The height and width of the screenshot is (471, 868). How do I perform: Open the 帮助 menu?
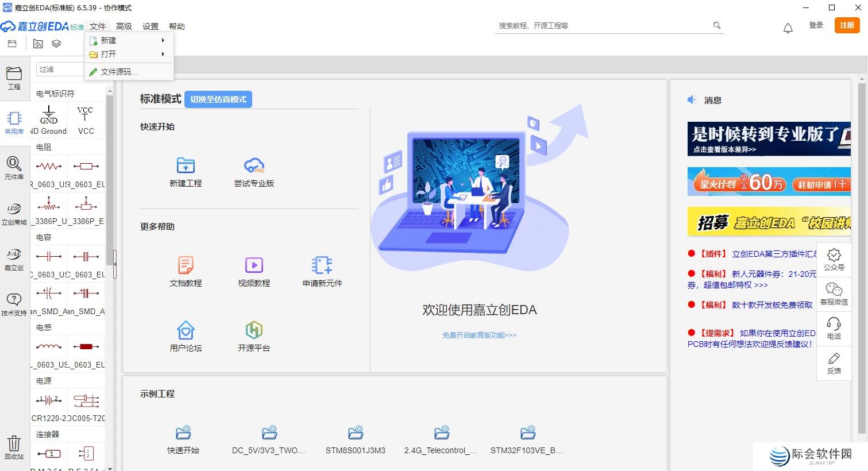tap(177, 26)
